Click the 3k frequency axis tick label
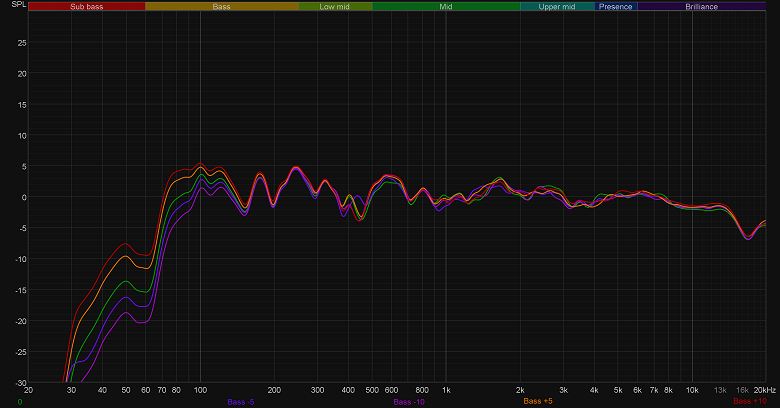780x408 pixels. pyautogui.click(x=564, y=390)
